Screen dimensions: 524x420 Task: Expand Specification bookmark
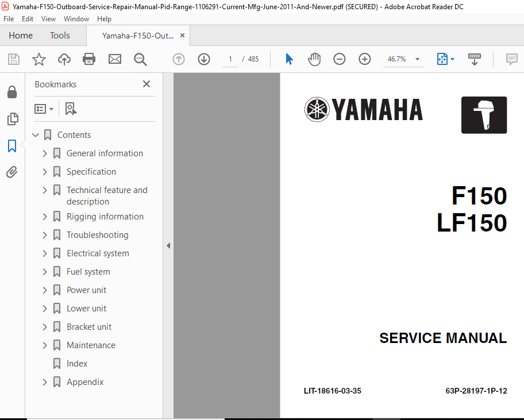pyautogui.click(x=45, y=172)
